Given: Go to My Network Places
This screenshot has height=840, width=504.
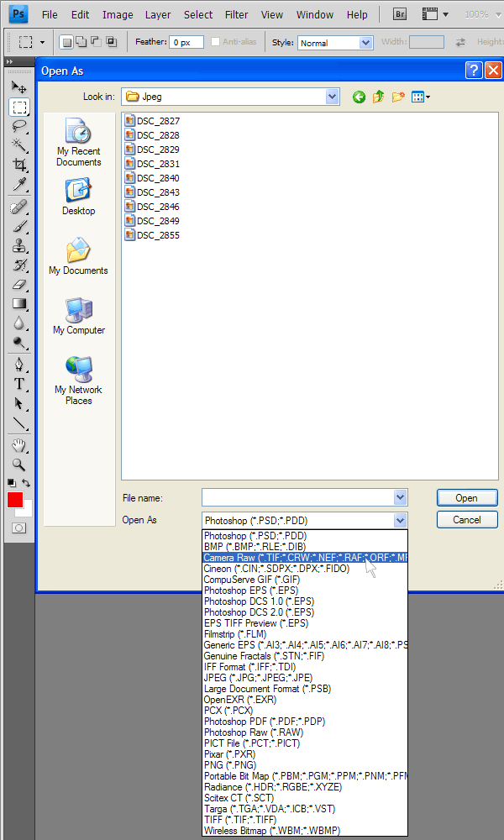Looking at the screenshot, I should pos(79,381).
